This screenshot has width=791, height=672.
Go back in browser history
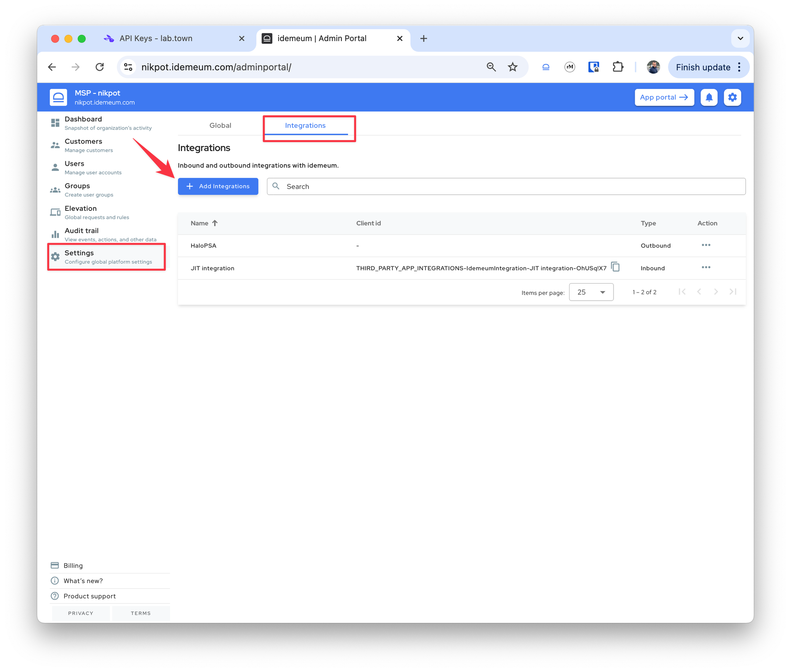(52, 67)
